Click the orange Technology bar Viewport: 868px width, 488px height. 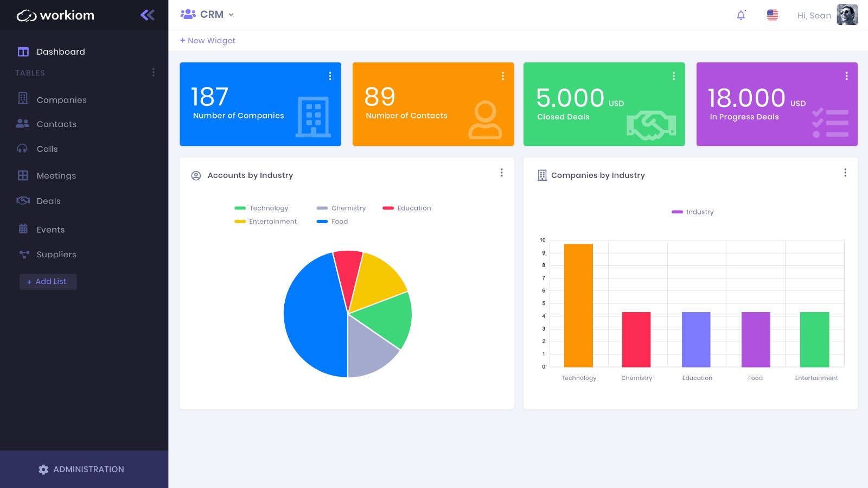point(578,306)
